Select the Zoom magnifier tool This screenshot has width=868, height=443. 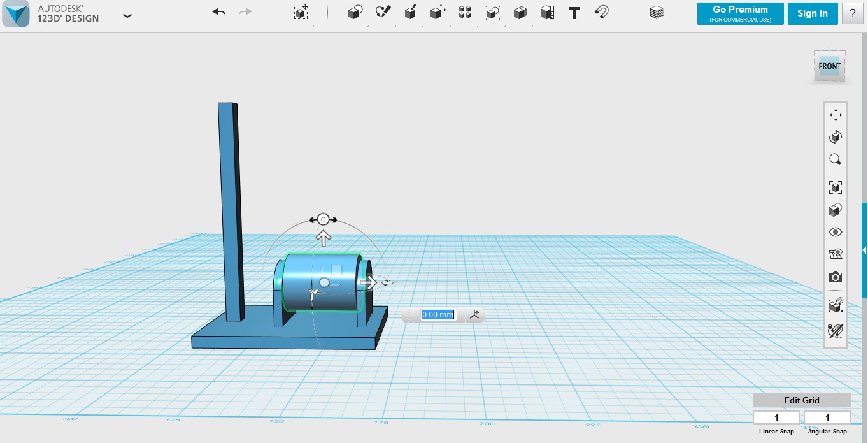pyautogui.click(x=836, y=159)
